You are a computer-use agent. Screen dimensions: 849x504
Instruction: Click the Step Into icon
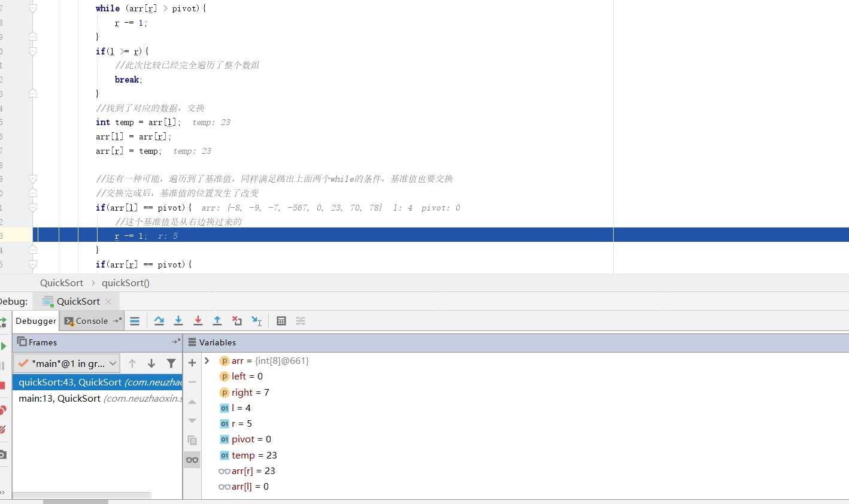[178, 321]
